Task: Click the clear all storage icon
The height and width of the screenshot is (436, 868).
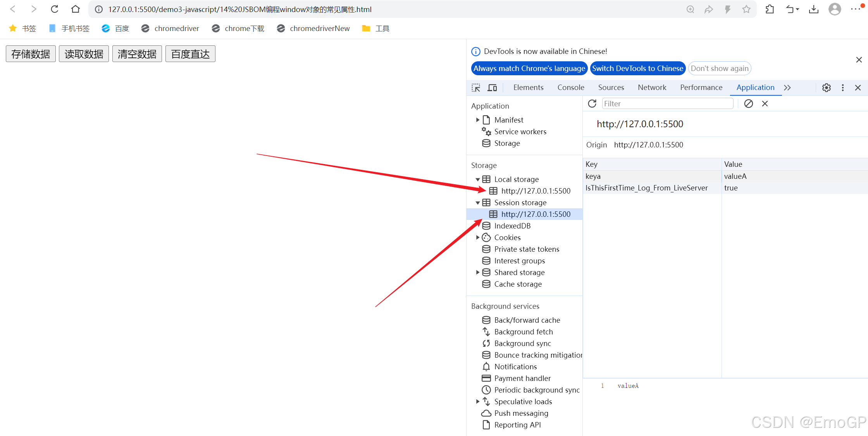Action: 748,104
